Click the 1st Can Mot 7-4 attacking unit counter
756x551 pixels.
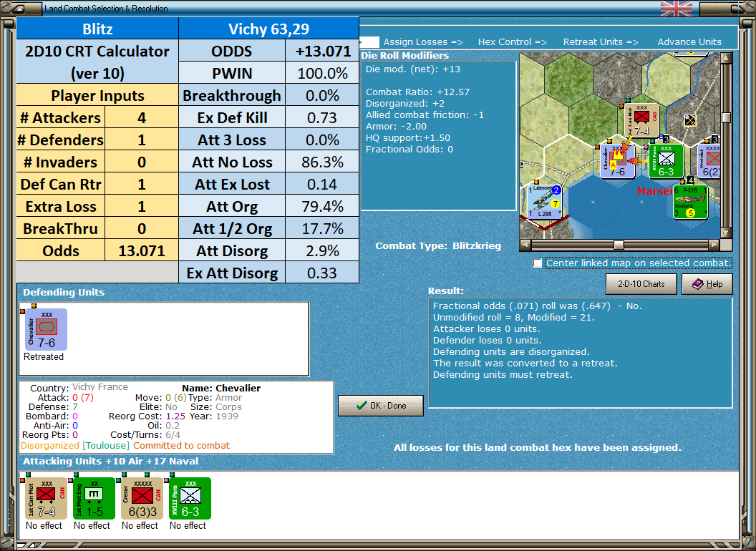[x=47, y=499]
